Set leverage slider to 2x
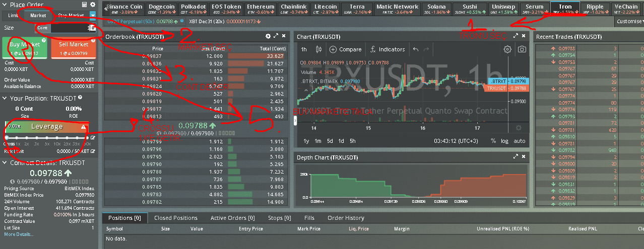The image size is (644, 249). click(x=28, y=137)
